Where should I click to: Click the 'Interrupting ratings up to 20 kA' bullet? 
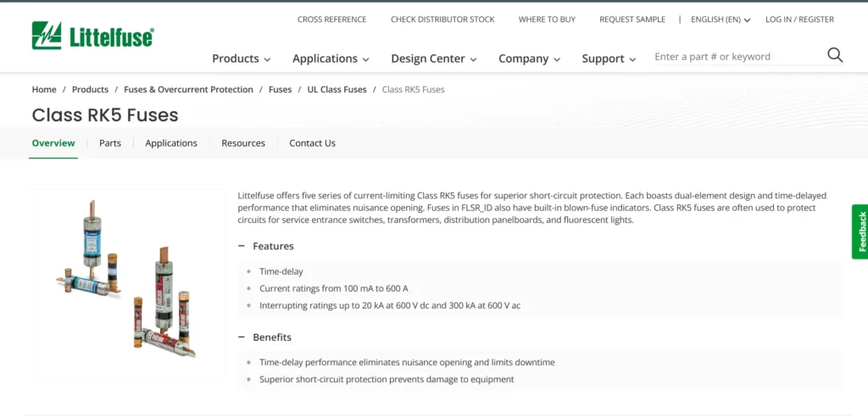click(390, 305)
